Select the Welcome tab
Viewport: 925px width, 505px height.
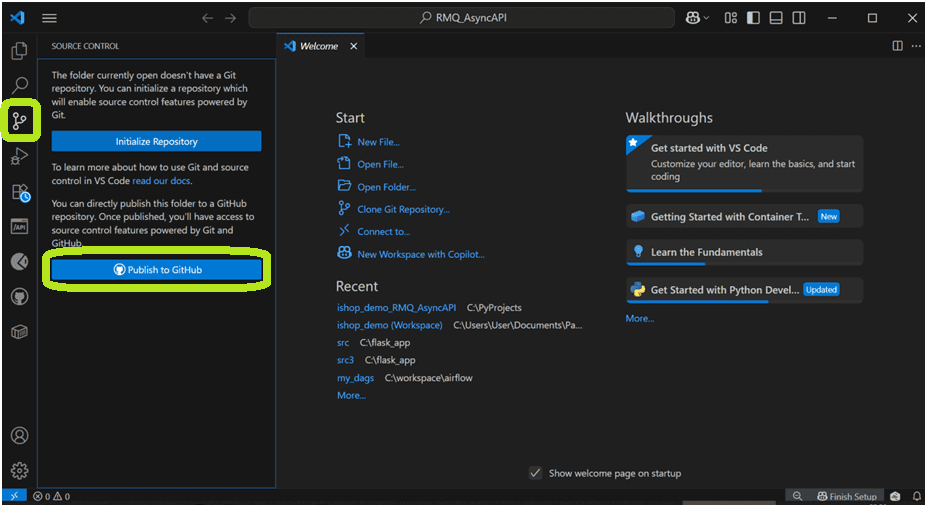click(x=320, y=46)
